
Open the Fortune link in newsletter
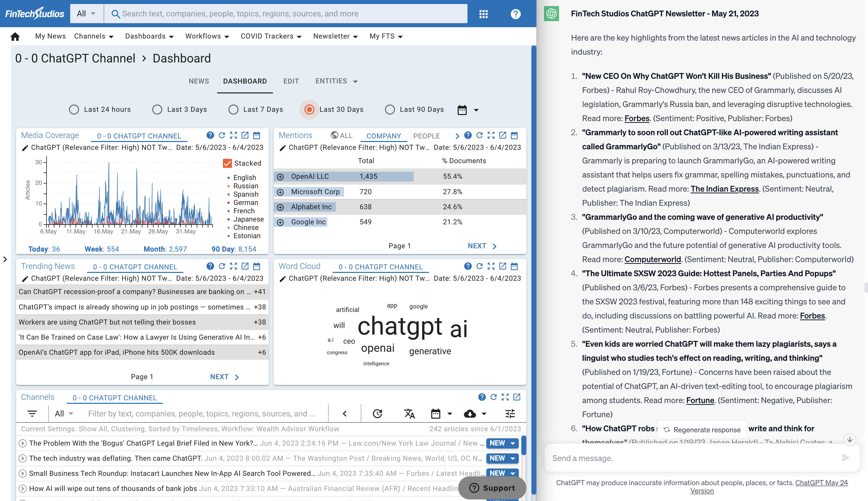point(700,400)
